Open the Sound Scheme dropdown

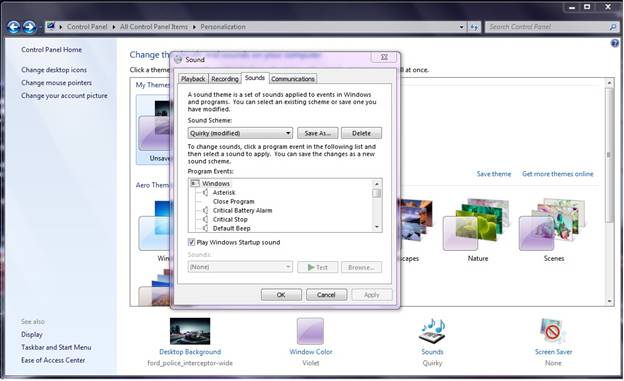pos(240,133)
